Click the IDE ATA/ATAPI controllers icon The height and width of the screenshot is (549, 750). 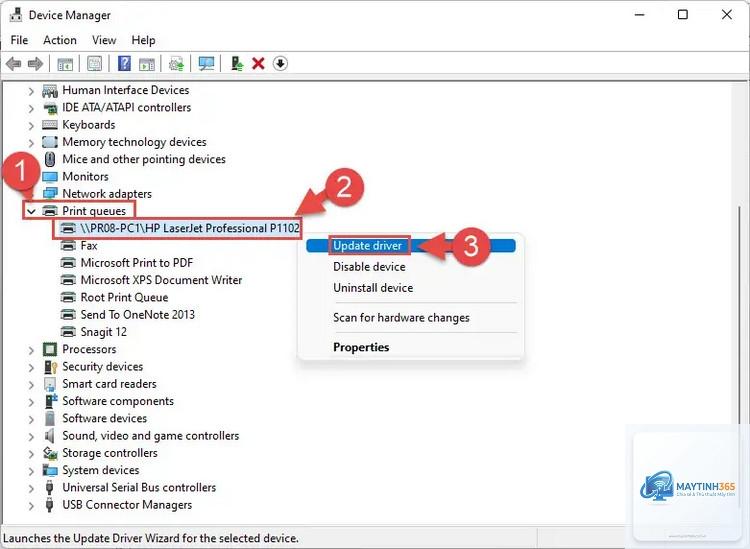click(x=50, y=108)
